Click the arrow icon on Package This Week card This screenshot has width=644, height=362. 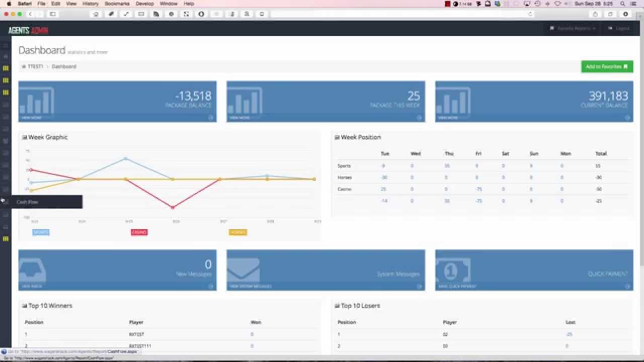point(419,118)
